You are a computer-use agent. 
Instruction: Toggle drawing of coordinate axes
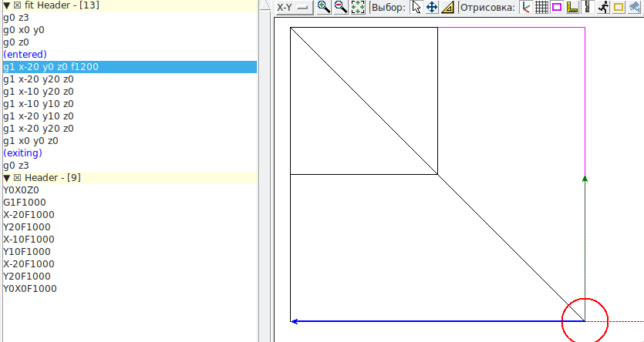tap(525, 7)
